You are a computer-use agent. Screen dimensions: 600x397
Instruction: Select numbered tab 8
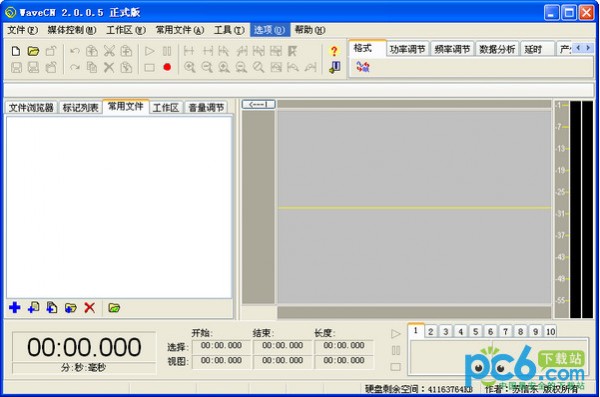click(x=520, y=332)
